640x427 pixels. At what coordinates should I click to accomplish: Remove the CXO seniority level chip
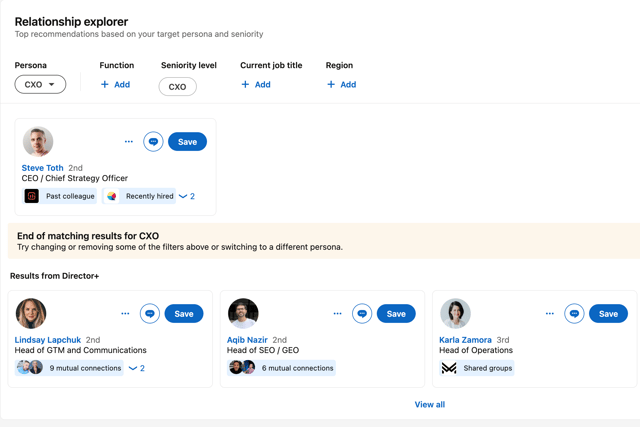(178, 87)
